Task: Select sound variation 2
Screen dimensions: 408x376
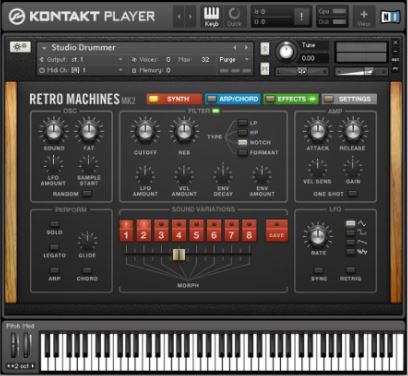Action: 144,230
